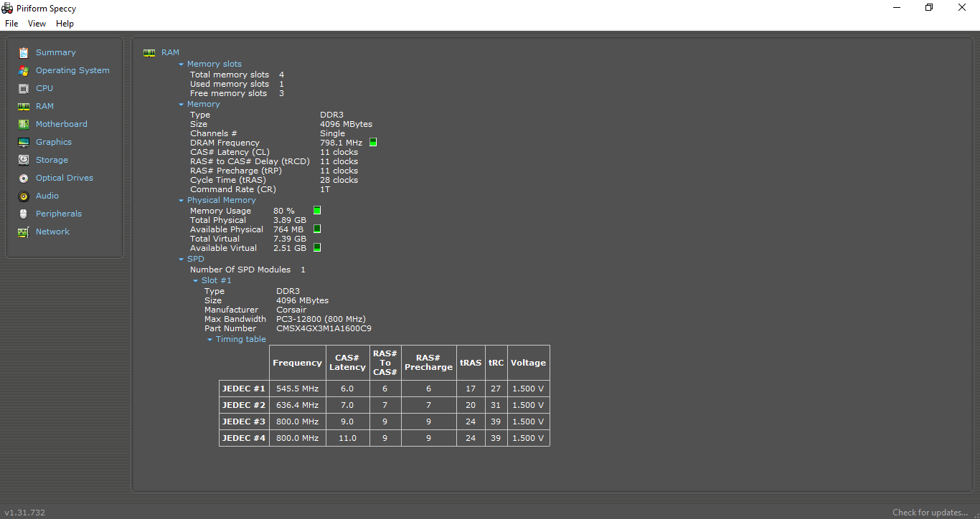This screenshot has height=519, width=980.
Task: Click the green indicator beside DRAM Frequency
Action: pos(373,143)
